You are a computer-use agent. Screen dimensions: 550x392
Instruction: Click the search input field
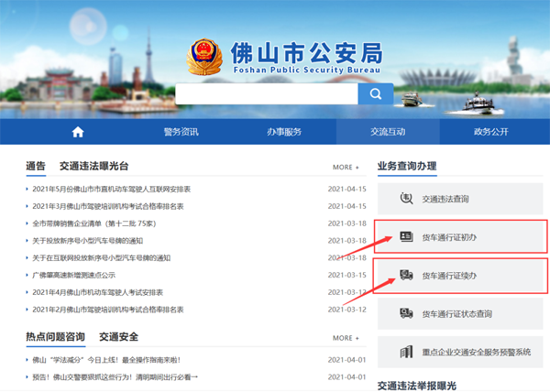tap(266, 94)
